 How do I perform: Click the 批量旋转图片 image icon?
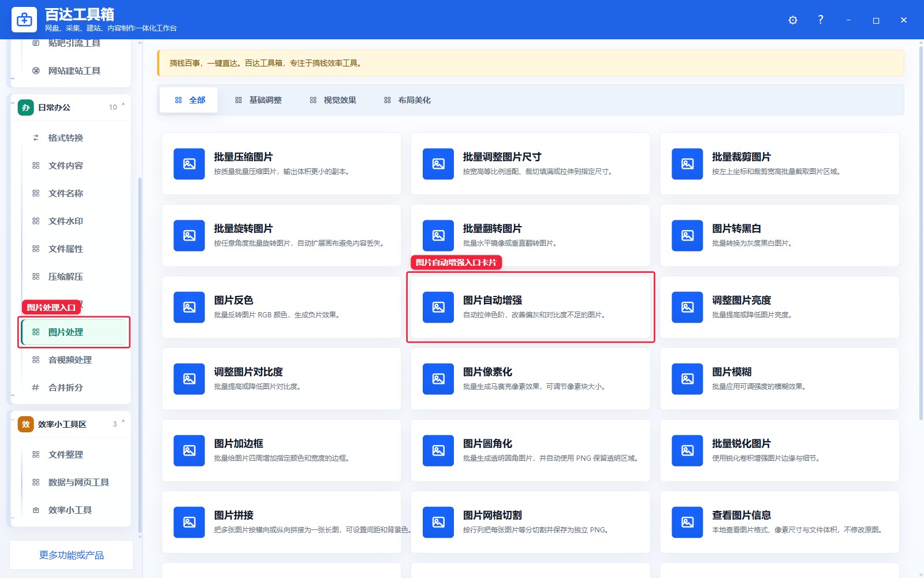click(x=189, y=236)
